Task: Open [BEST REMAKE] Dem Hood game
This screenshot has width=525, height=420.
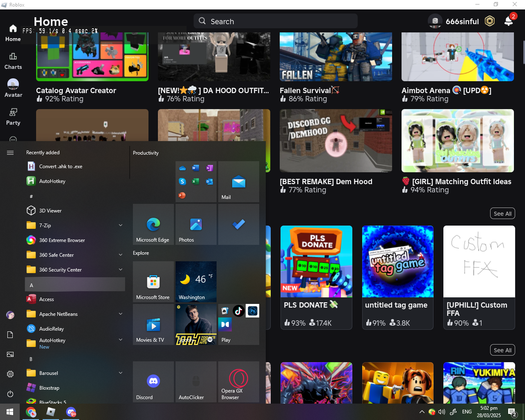Action: click(336, 151)
